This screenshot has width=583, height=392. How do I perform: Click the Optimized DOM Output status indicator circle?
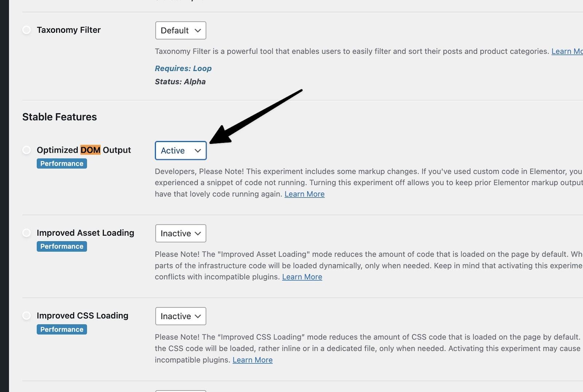point(27,150)
